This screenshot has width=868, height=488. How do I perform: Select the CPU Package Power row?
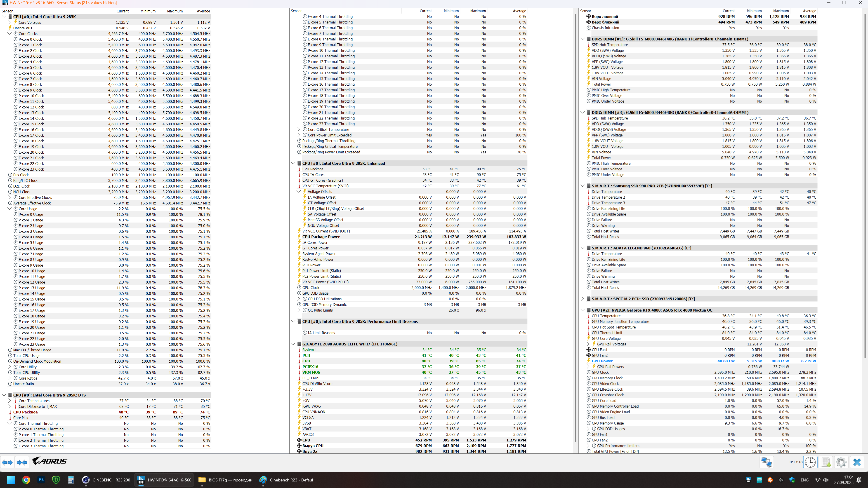[321, 237]
